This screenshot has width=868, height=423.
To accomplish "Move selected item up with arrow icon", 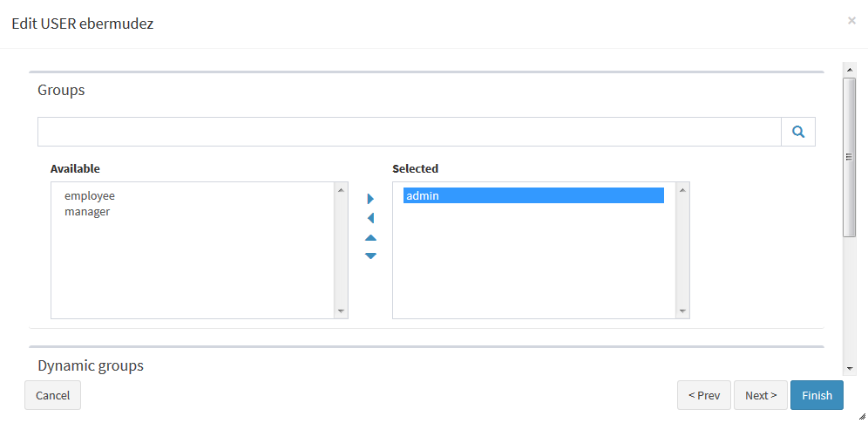I will click(370, 237).
